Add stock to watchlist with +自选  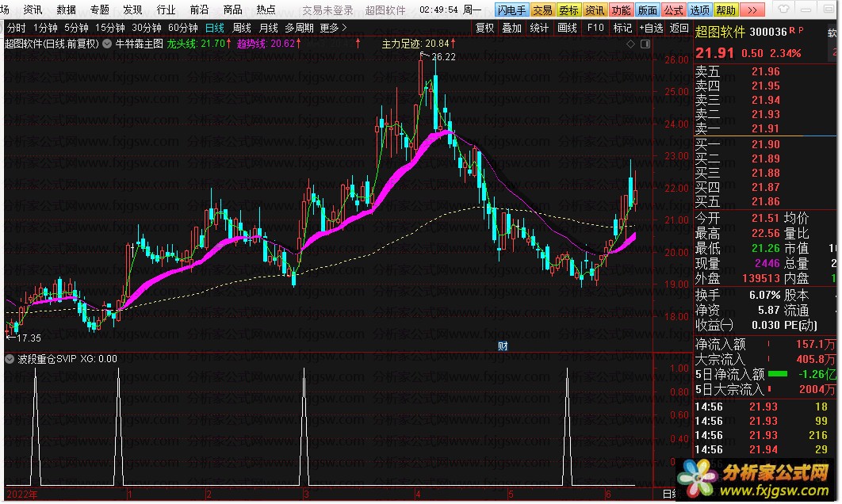[652, 28]
